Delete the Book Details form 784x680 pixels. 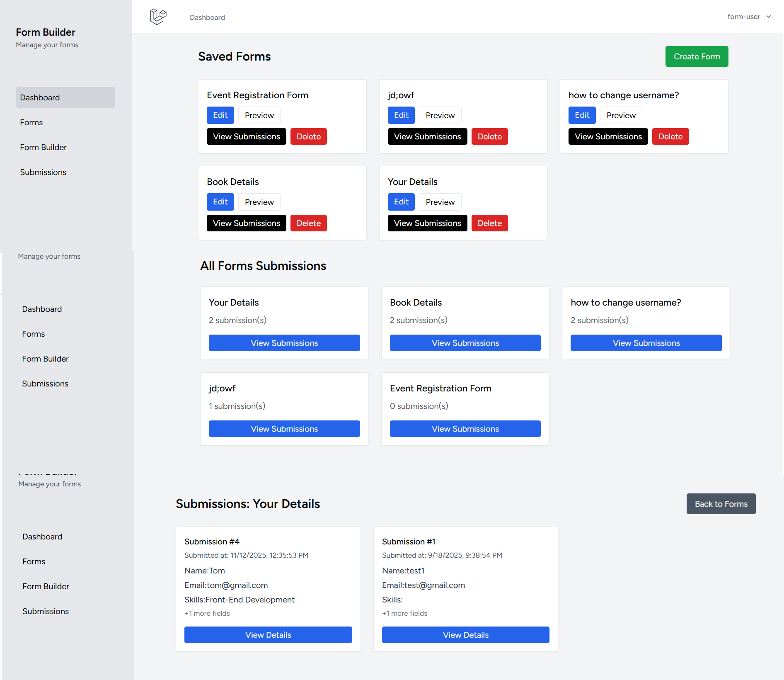[308, 223]
